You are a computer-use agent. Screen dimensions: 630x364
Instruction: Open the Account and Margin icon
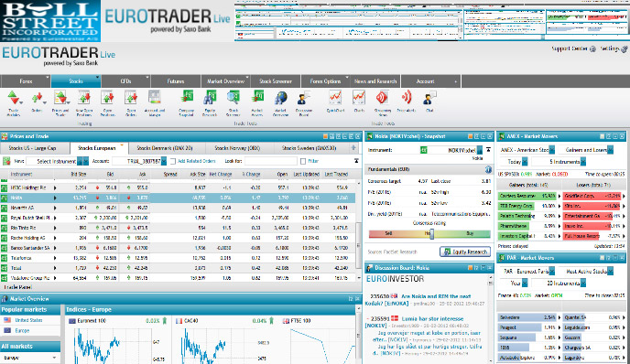pyautogui.click(x=154, y=98)
